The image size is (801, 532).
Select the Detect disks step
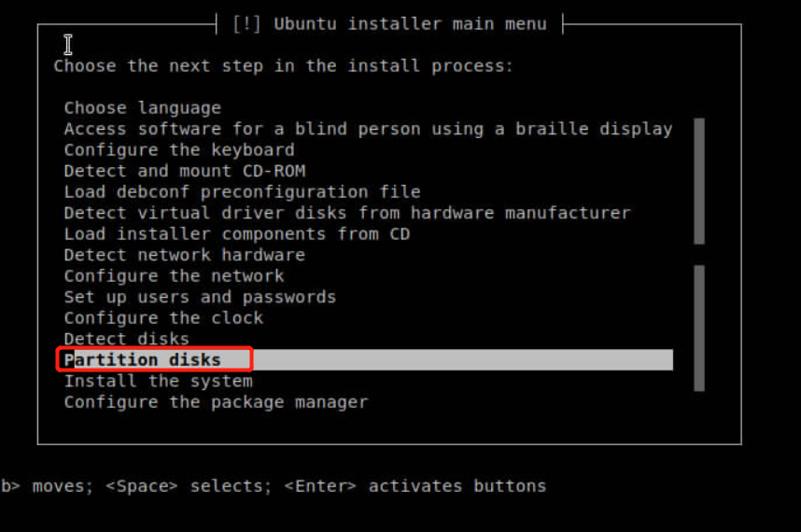pos(127,339)
